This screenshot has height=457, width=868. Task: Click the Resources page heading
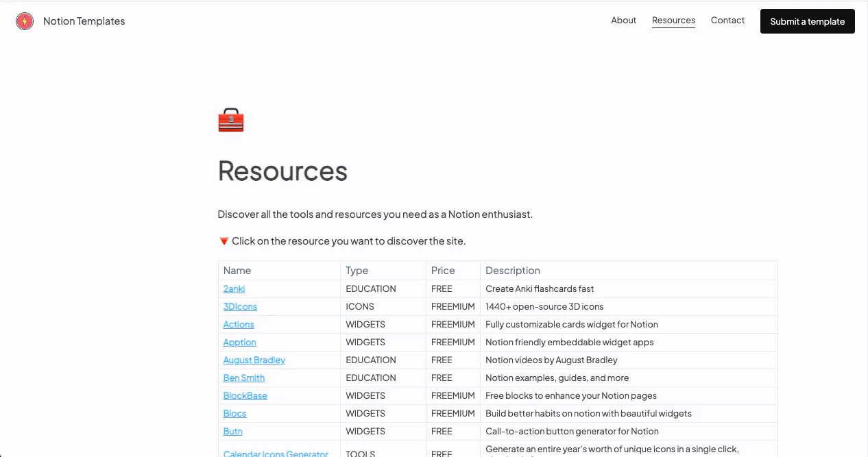click(x=282, y=171)
